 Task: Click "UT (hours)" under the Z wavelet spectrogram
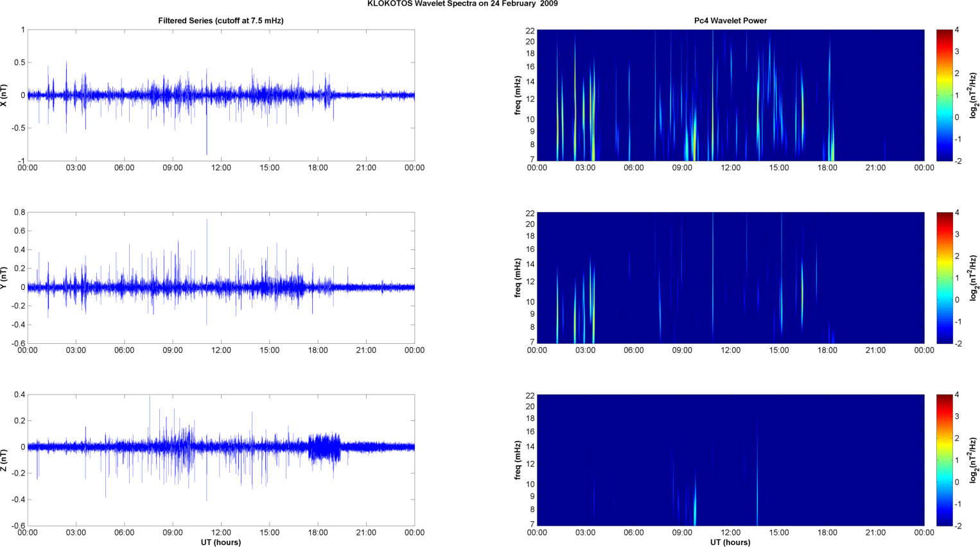pos(730,543)
